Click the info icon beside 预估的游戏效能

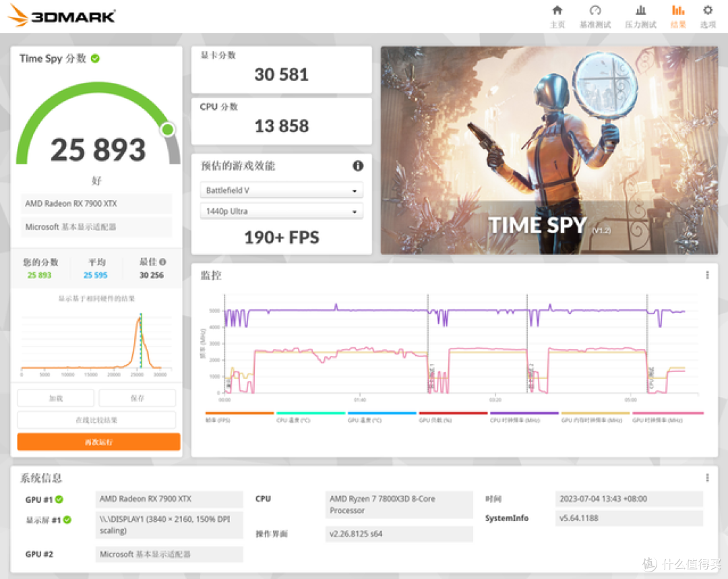(358, 166)
